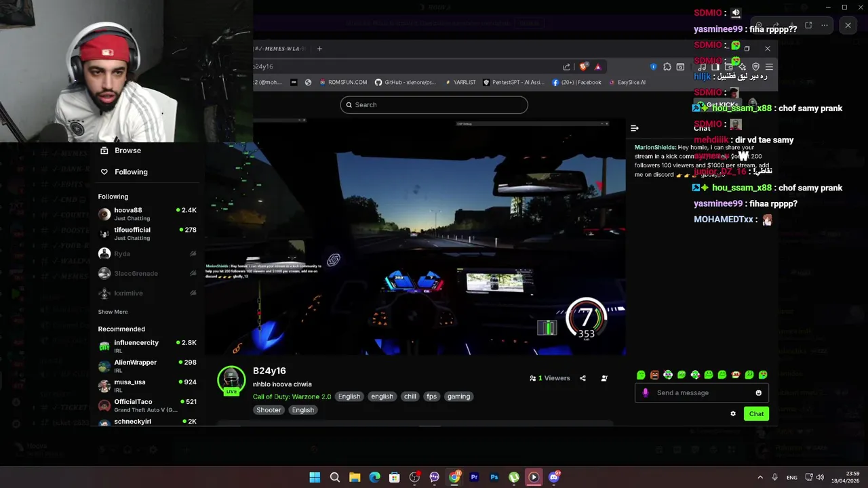Click the B24y16 channel name
868x488 pixels.
click(x=269, y=371)
